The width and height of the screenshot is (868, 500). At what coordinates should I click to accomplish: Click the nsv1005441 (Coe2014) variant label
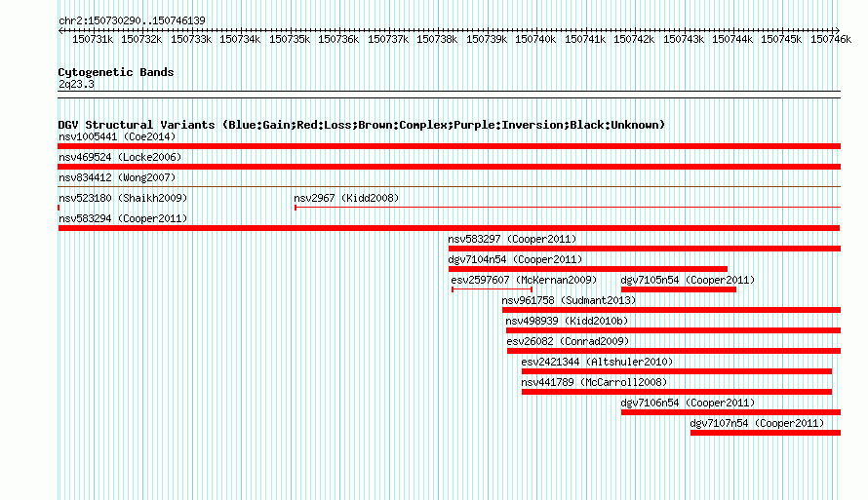[117, 136]
